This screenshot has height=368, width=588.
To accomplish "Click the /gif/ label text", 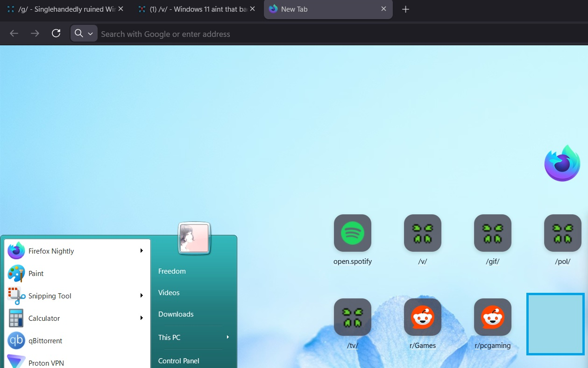I will pyautogui.click(x=493, y=262).
